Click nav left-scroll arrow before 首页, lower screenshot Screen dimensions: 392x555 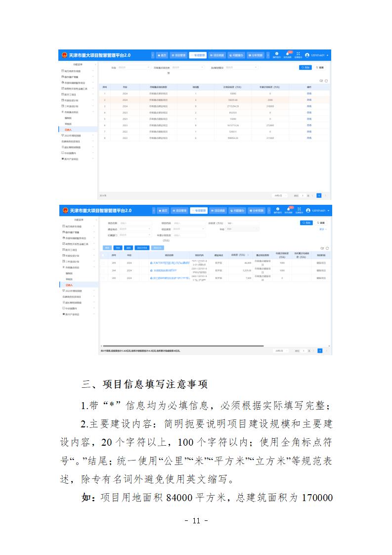154,211
